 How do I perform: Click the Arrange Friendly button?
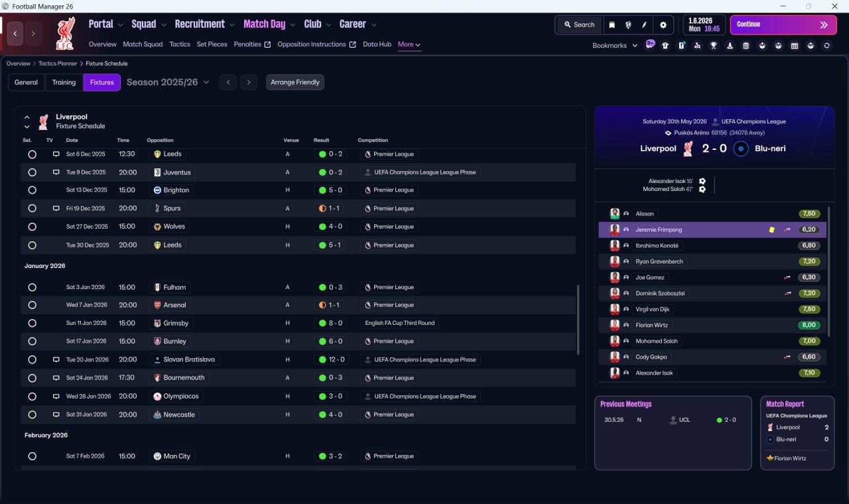pos(295,82)
